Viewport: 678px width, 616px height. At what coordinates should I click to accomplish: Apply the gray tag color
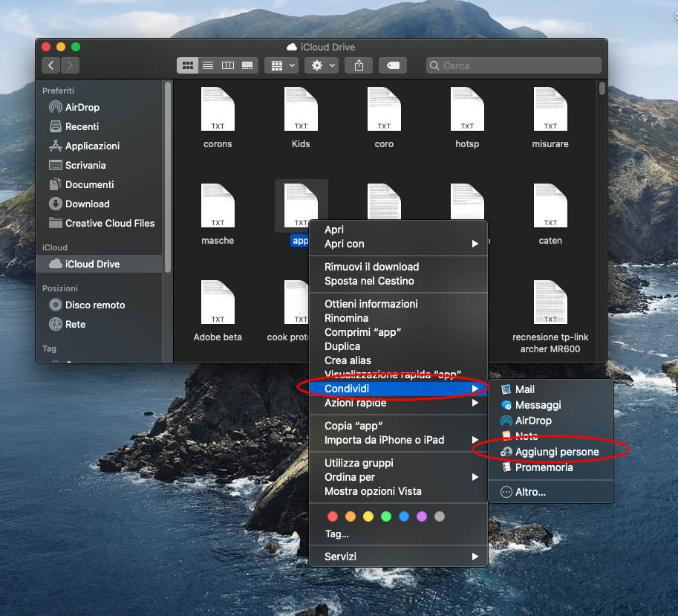pos(440,516)
